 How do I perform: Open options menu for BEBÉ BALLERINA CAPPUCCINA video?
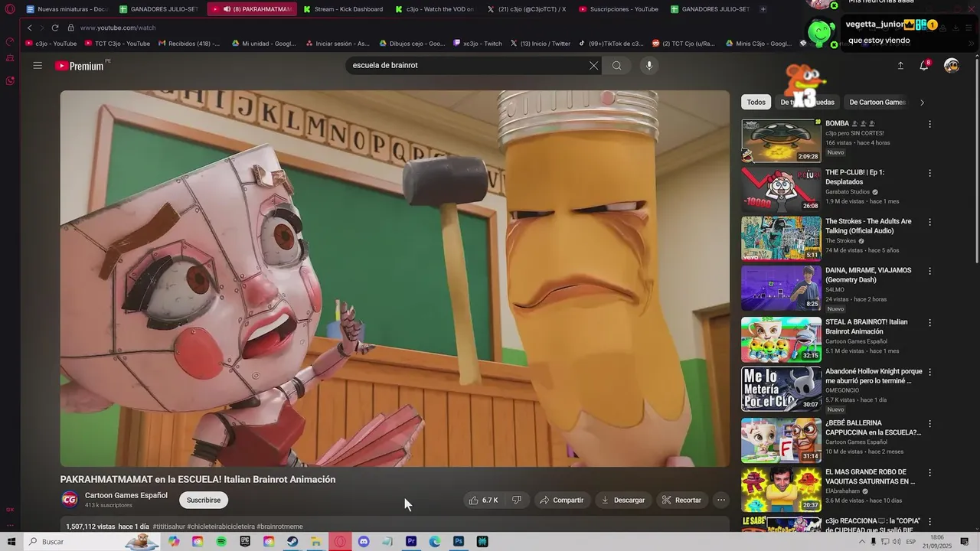point(930,423)
